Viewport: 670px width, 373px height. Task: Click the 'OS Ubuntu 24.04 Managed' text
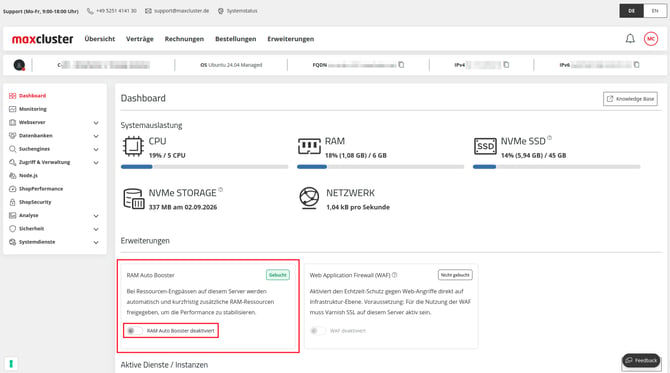tap(231, 65)
